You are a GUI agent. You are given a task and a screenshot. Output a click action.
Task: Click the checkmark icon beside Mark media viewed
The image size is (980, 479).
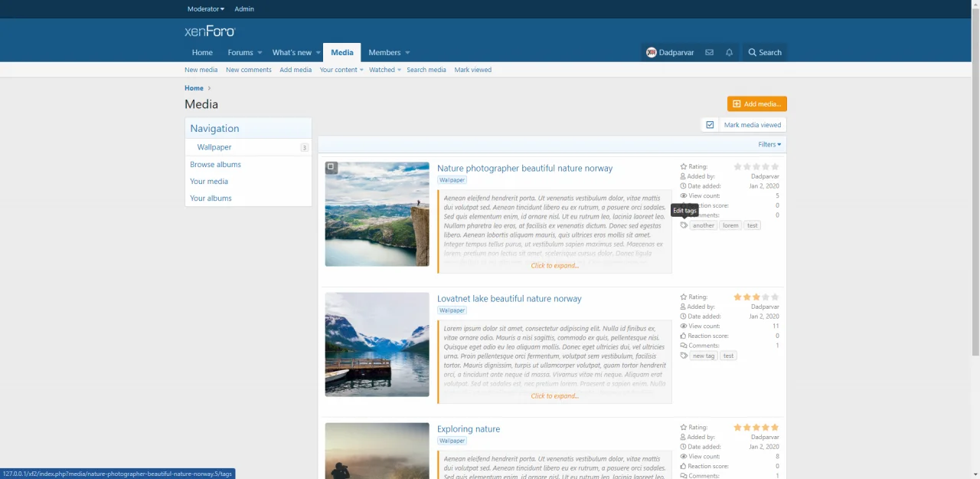pyautogui.click(x=710, y=125)
